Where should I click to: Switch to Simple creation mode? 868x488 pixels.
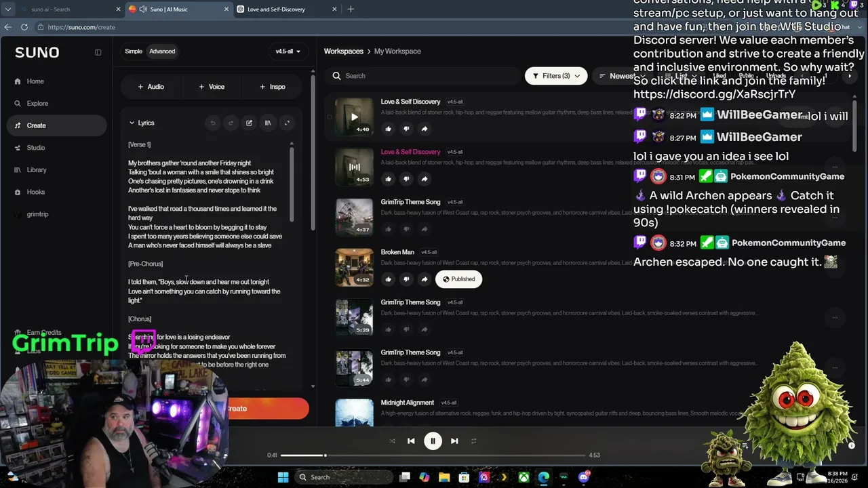[x=134, y=52]
